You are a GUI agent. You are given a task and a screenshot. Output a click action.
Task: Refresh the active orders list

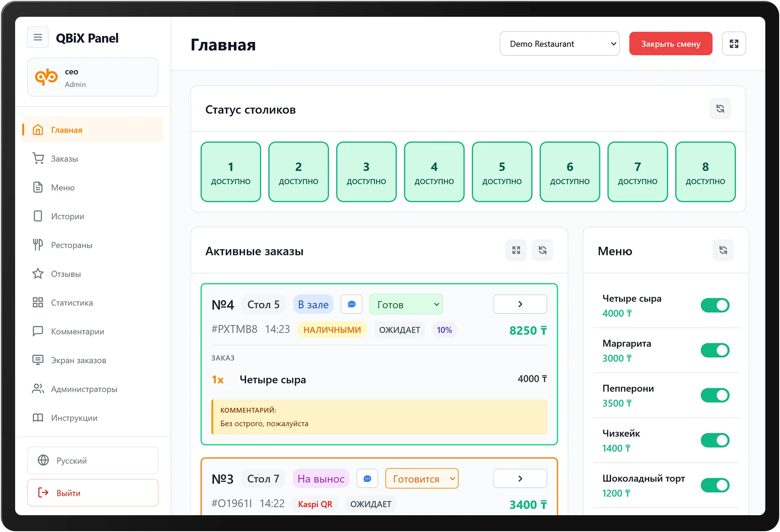pos(542,250)
